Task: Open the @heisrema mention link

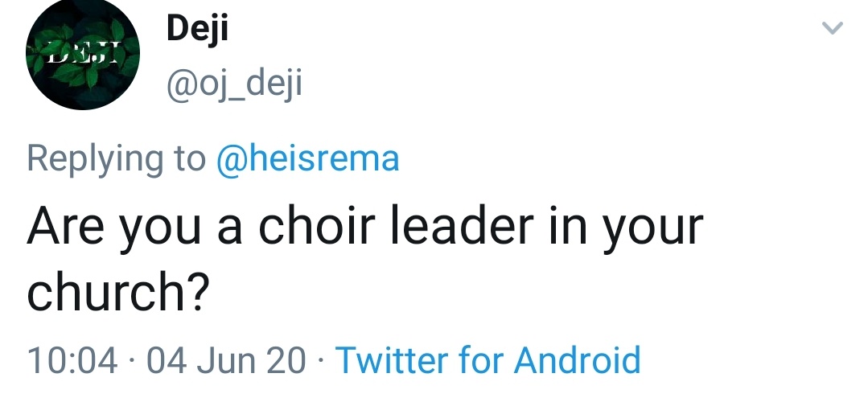Action: tap(307, 158)
